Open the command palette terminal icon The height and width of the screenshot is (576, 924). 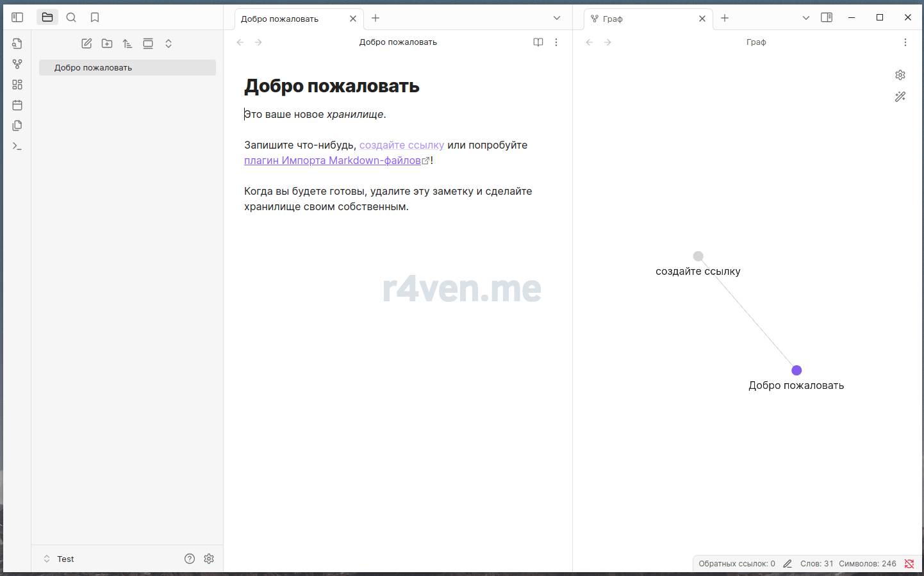pyautogui.click(x=17, y=146)
